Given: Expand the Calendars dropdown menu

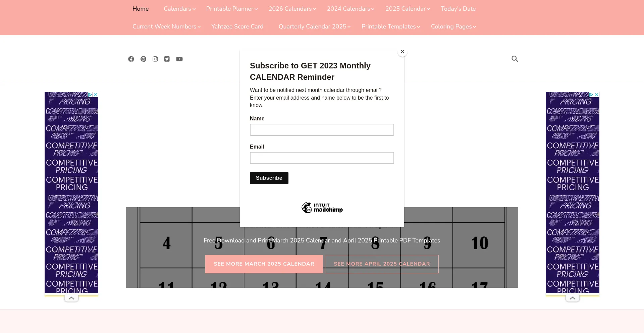Looking at the screenshot, I should click(x=179, y=9).
